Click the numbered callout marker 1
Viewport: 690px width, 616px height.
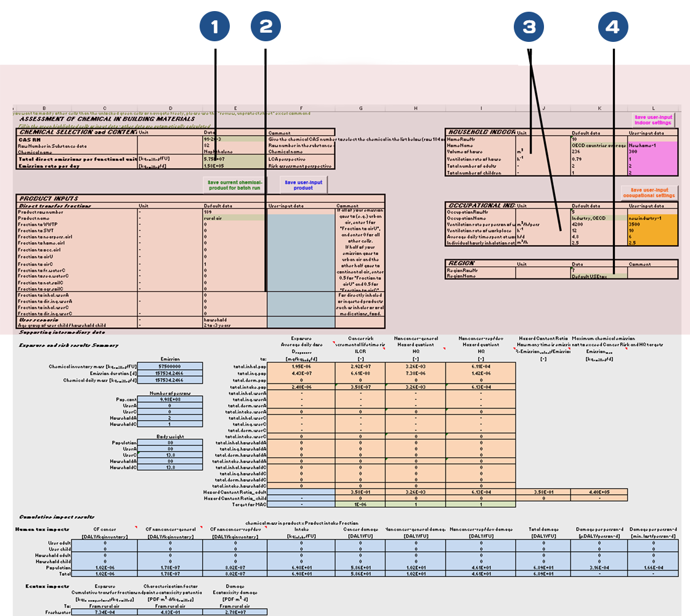coord(214,26)
